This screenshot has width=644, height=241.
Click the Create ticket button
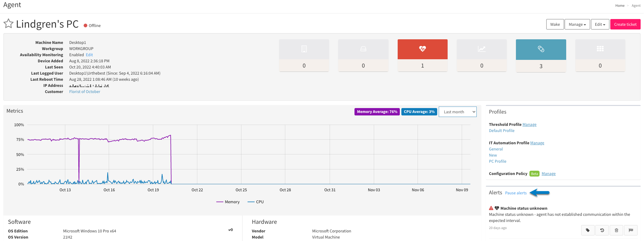[x=625, y=24]
